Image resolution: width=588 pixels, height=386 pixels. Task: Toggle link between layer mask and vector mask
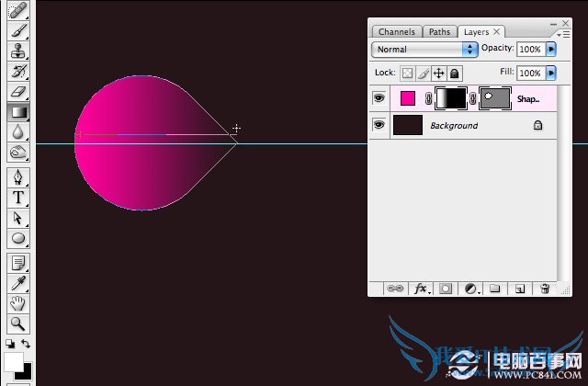(473, 98)
